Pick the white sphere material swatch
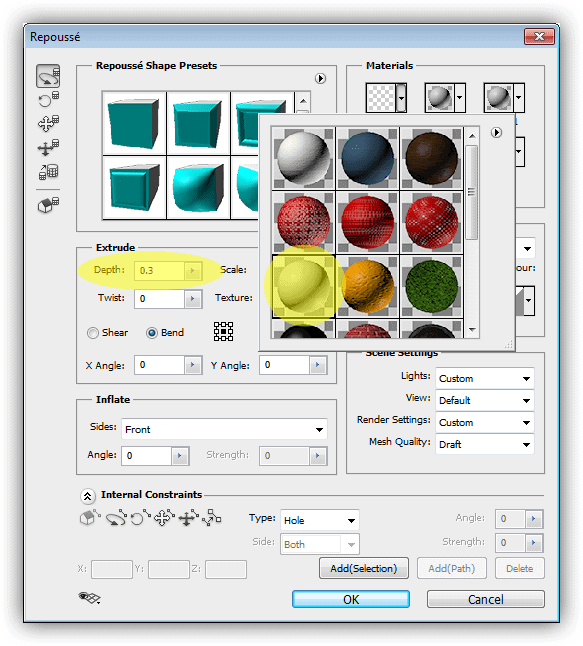583x646 pixels. point(304,158)
